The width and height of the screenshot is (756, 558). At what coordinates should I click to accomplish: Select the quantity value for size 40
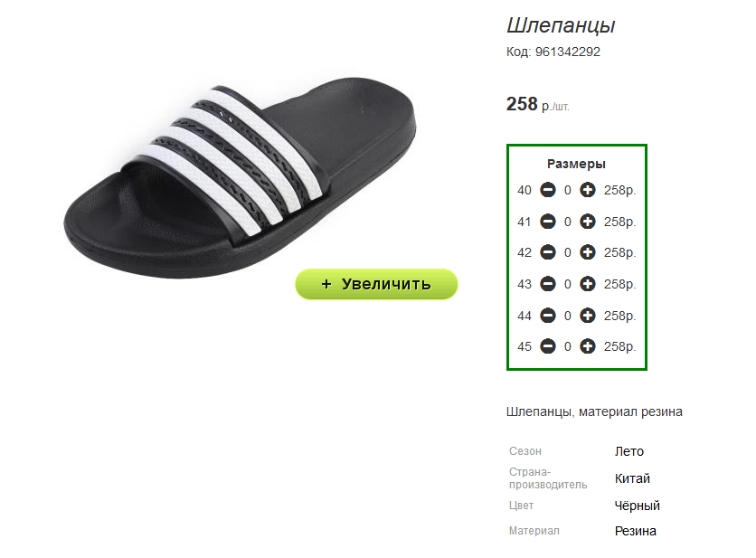click(568, 191)
